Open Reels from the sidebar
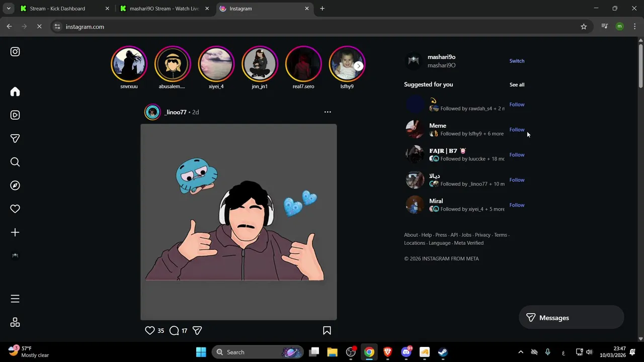The width and height of the screenshot is (644, 362). tap(15, 115)
